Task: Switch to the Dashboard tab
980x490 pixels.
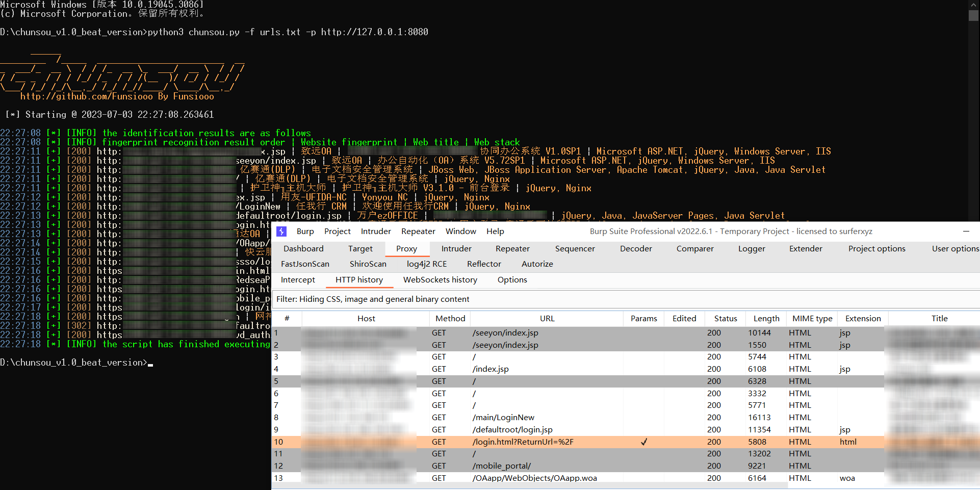Action: (x=303, y=249)
